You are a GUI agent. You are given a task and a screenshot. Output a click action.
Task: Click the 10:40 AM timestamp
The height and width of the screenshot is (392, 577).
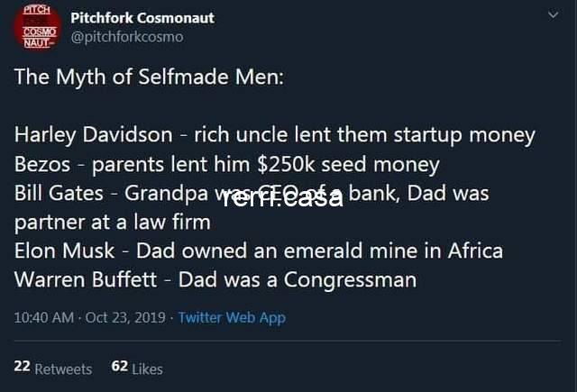point(42,317)
